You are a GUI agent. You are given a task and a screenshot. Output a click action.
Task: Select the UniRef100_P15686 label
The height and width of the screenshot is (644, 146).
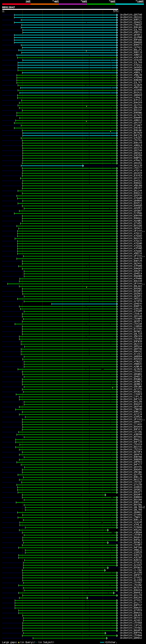(x=131, y=527)
